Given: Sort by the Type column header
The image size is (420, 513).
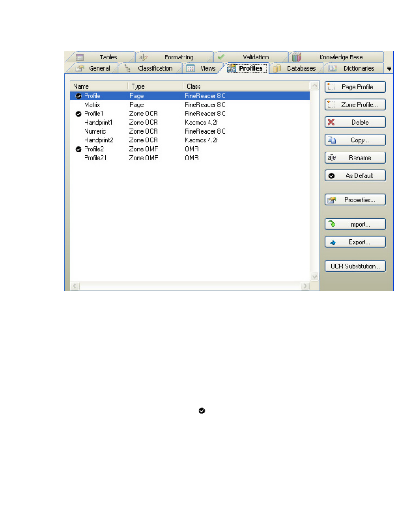Looking at the screenshot, I should (x=155, y=86).
